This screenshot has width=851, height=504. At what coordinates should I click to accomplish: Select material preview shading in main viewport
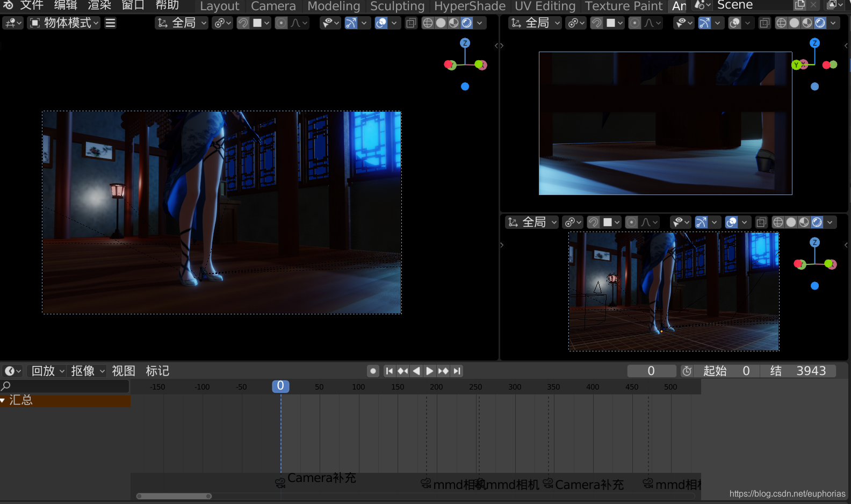pyautogui.click(x=453, y=23)
